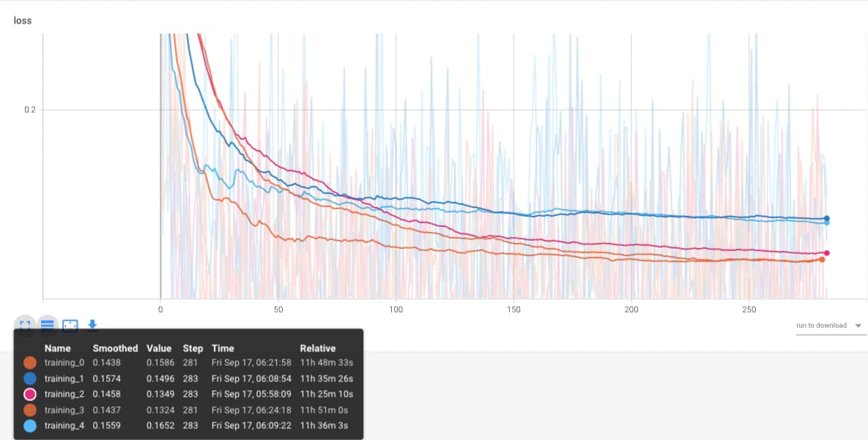Click the dark blue endpoint marker of training_1
Image resolution: width=868 pixels, height=440 pixels.
(826, 218)
